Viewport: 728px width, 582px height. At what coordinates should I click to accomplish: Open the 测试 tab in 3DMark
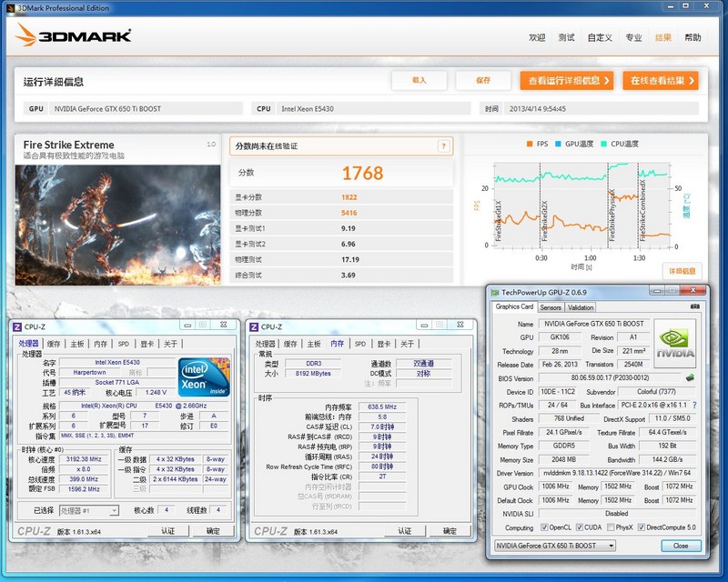(566, 37)
